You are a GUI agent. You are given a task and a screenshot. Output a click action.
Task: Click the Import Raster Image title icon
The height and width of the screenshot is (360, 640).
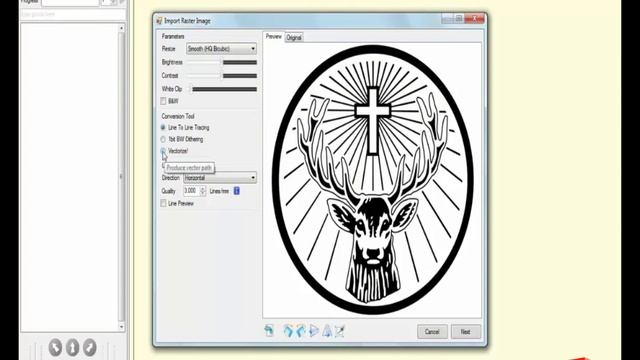(x=159, y=20)
